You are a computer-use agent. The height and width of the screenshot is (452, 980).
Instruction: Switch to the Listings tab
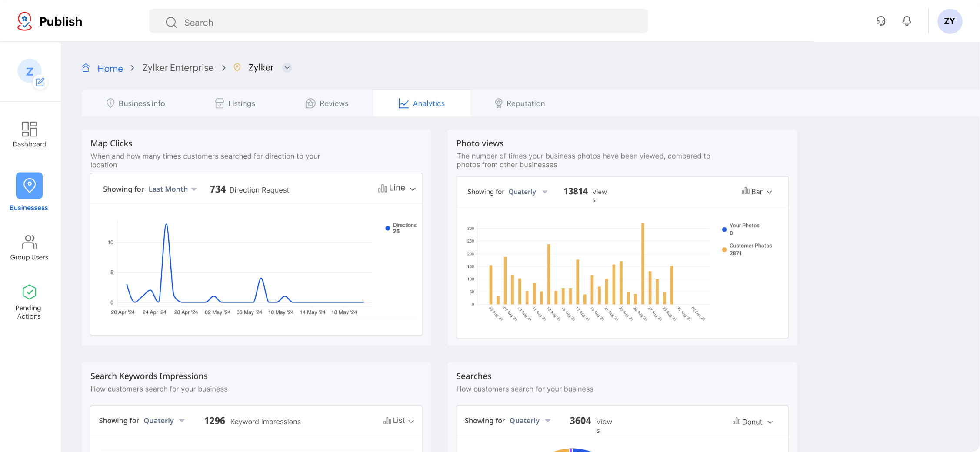pyautogui.click(x=235, y=103)
